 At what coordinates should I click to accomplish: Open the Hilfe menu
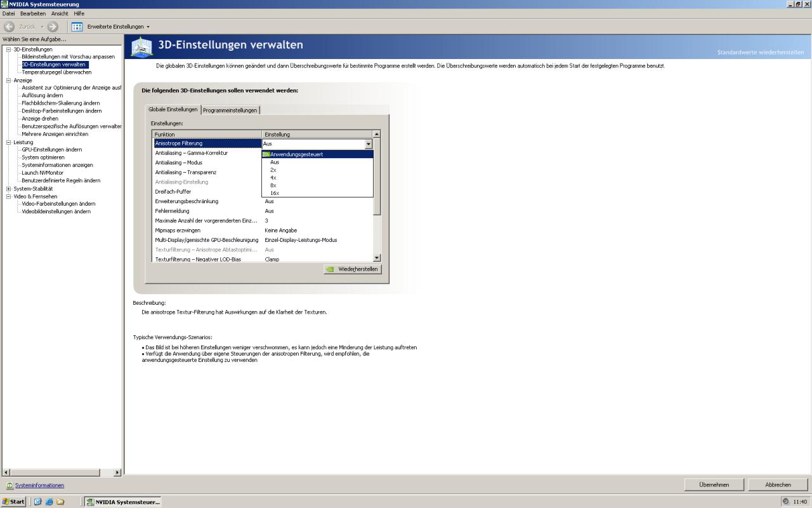coord(79,13)
